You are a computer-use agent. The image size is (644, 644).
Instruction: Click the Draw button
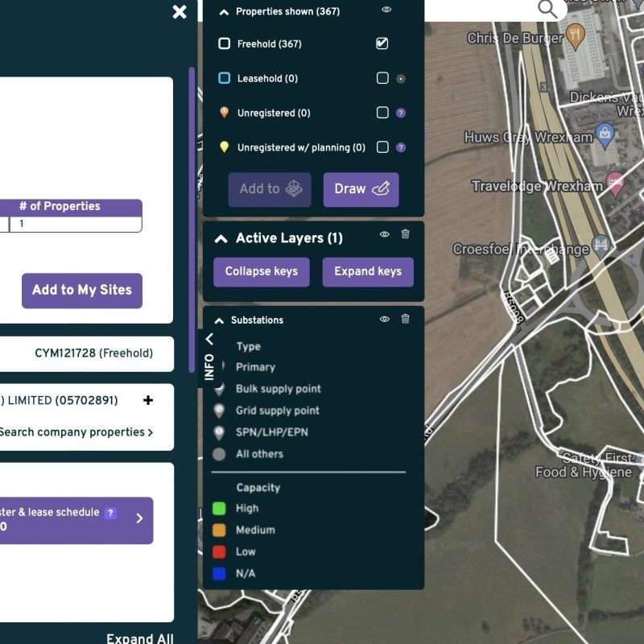click(361, 189)
